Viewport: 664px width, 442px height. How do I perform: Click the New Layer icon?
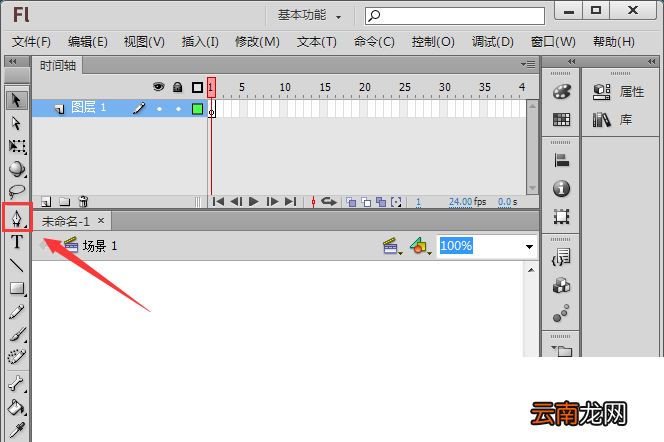coord(46,202)
